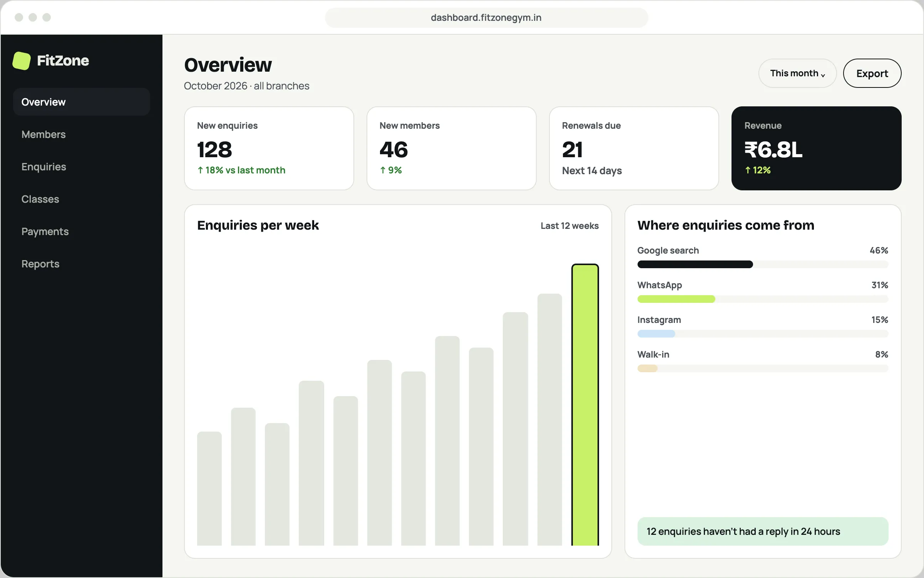
Task: Click the FitZone green logo icon
Action: pyautogui.click(x=22, y=61)
